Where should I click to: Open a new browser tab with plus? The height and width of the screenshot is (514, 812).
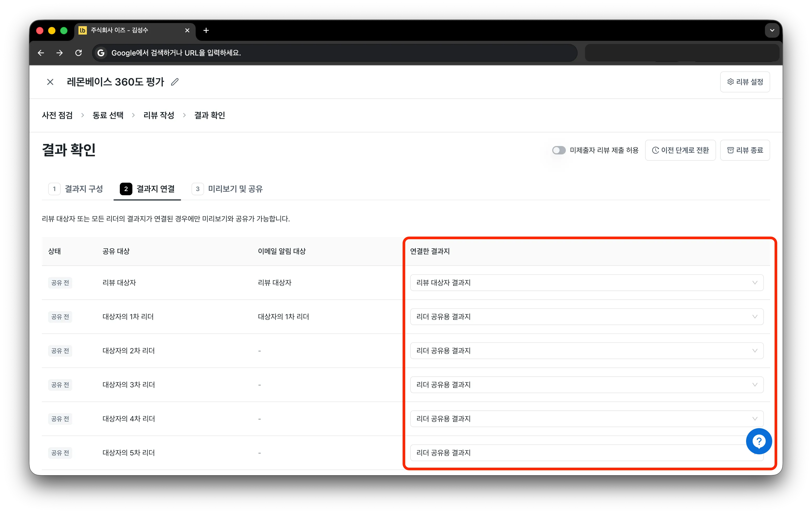click(206, 30)
